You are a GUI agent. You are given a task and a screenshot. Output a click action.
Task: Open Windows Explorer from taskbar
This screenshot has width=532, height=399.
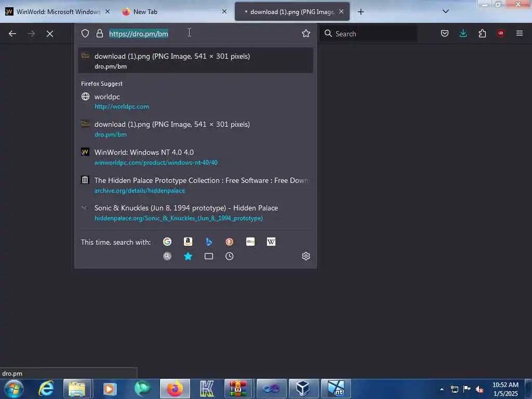(x=77, y=389)
